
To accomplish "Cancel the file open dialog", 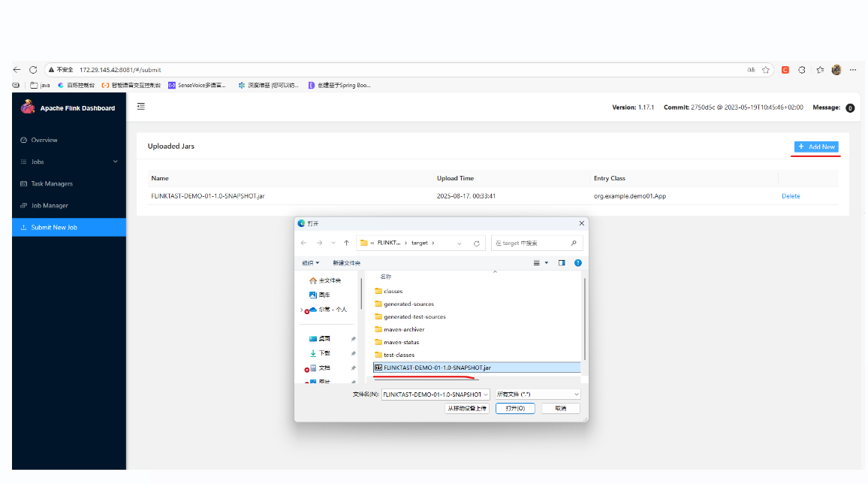I will coord(560,409).
